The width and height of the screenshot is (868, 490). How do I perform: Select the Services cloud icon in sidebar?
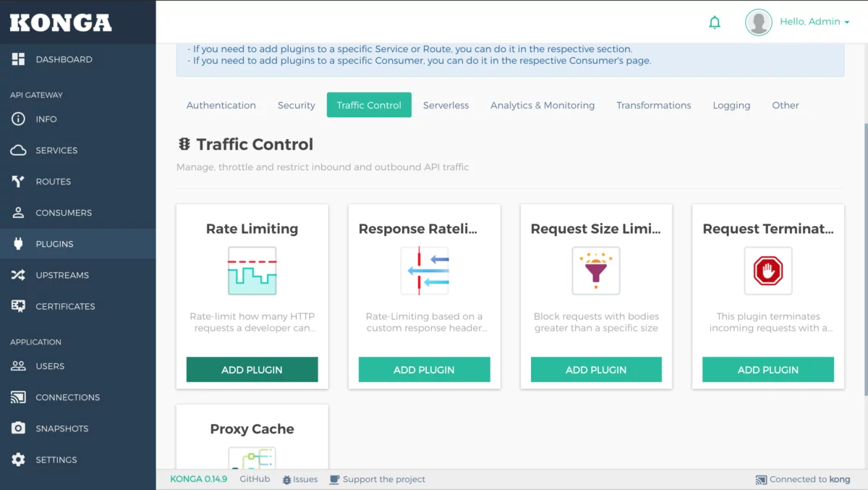[x=19, y=150]
